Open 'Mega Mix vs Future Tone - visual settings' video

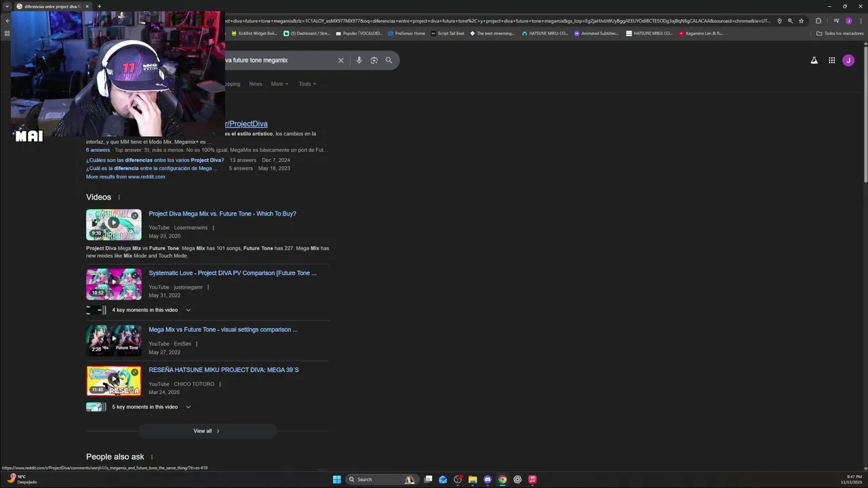[223, 329]
